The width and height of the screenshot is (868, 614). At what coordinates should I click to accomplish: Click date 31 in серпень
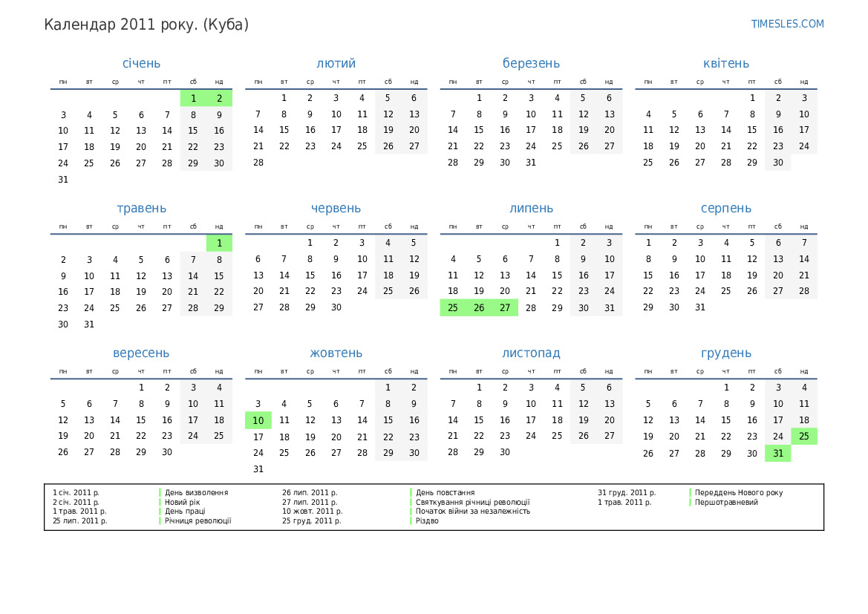[x=699, y=307]
